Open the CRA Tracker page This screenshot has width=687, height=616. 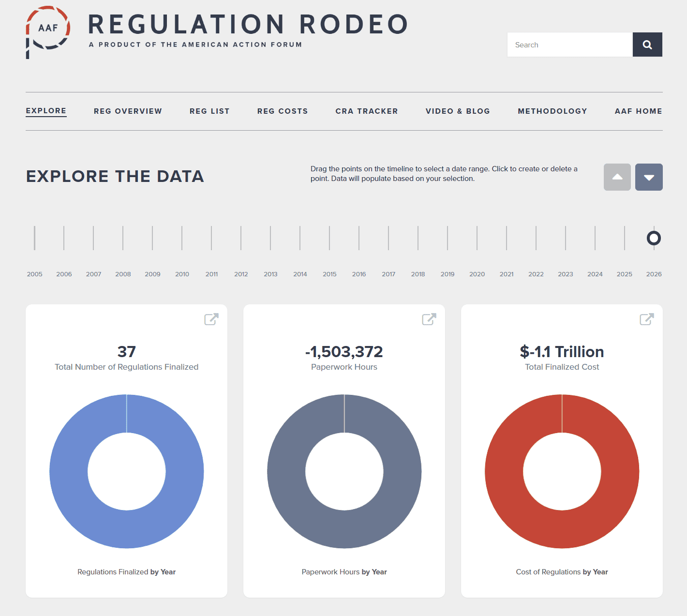click(367, 111)
